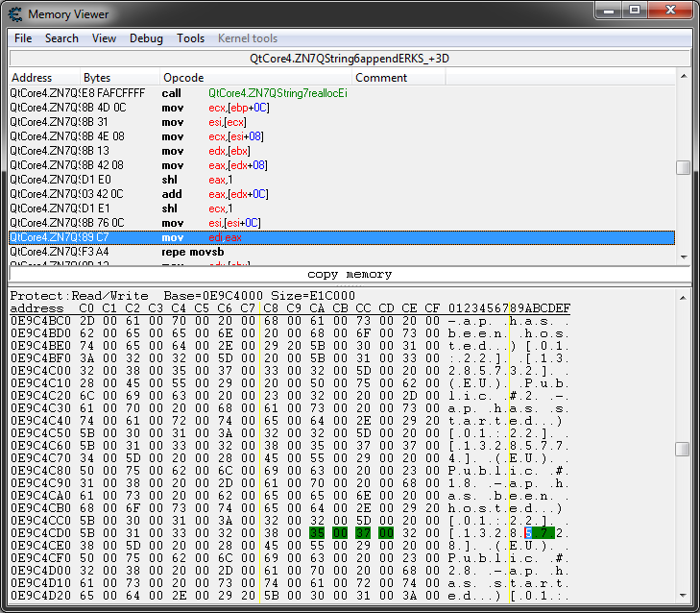Click the Opcode column header
Screen dimensions: 700x613
tap(182, 77)
